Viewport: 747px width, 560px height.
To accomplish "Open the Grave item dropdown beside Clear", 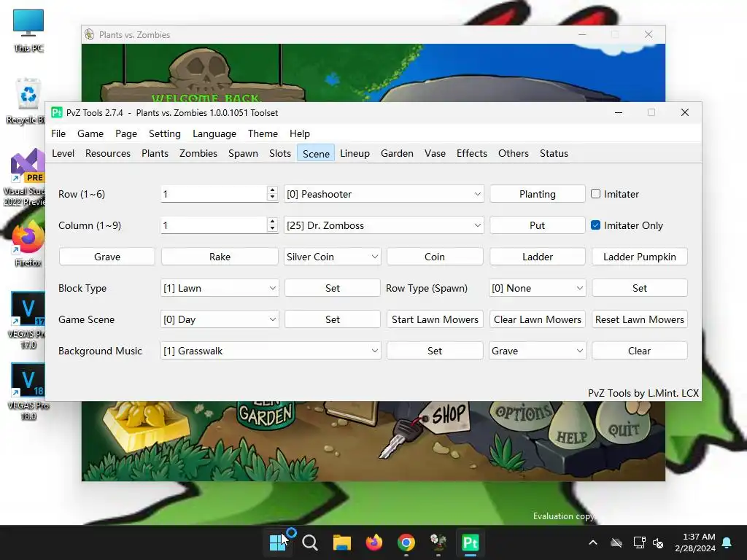I will click(537, 351).
